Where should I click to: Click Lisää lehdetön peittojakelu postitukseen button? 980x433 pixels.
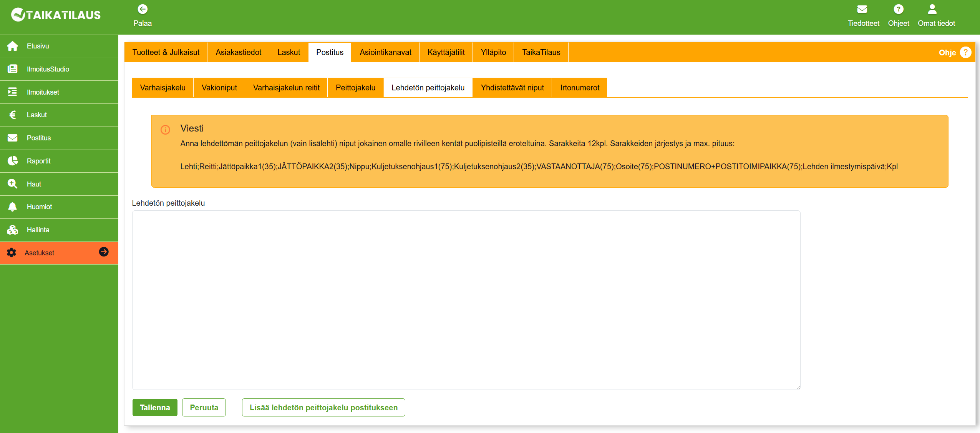tap(323, 408)
